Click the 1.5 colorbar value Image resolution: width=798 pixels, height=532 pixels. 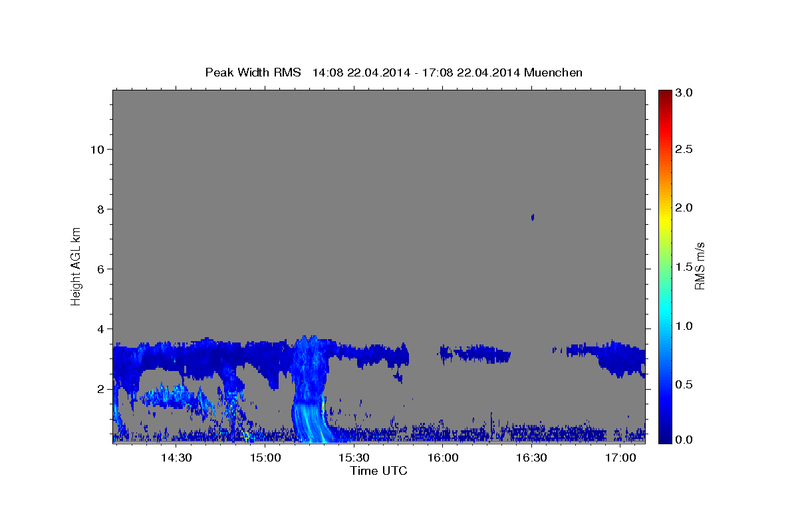(685, 267)
